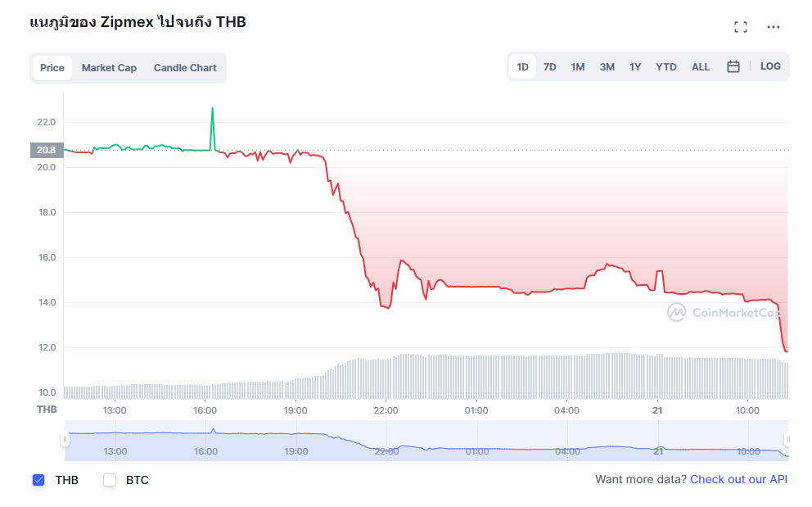Click the 22:00 label on the time axis
The image size is (812, 507).
(x=386, y=410)
